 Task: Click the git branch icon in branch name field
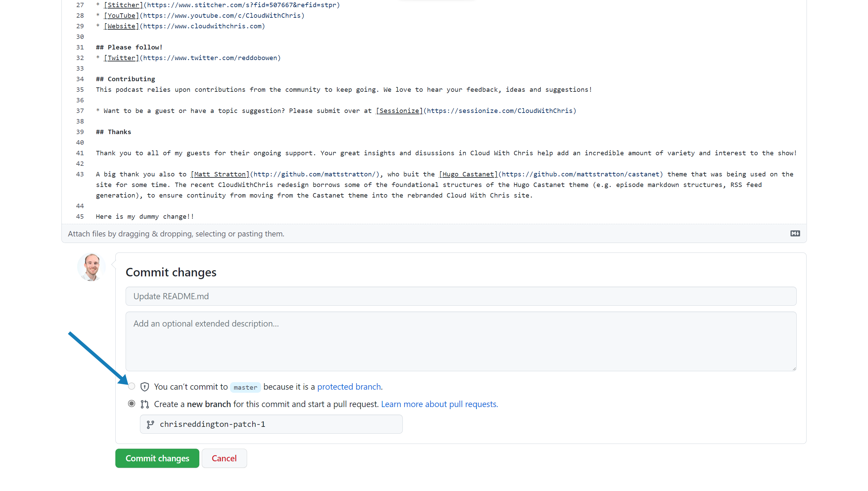(151, 424)
